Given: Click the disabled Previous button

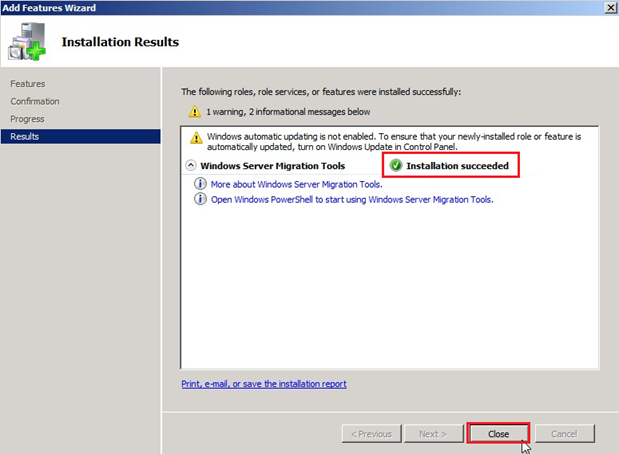Looking at the screenshot, I should [371, 434].
